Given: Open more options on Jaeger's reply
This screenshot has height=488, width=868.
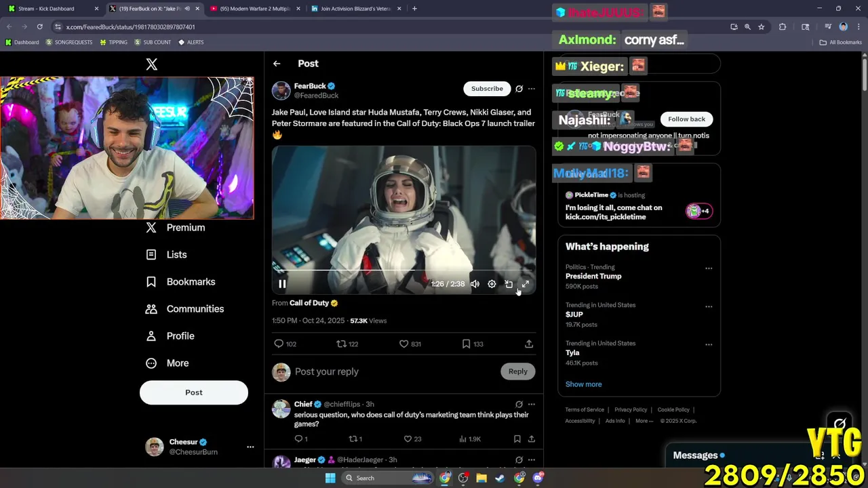Looking at the screenshot, I should (532, 460).
